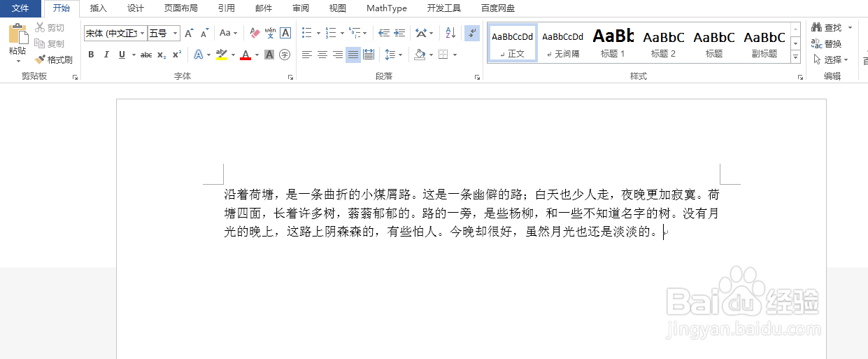868x359 pixels.
Task: Open the 文件 tab
Action: pyautogui.click(x=21, y=8)
